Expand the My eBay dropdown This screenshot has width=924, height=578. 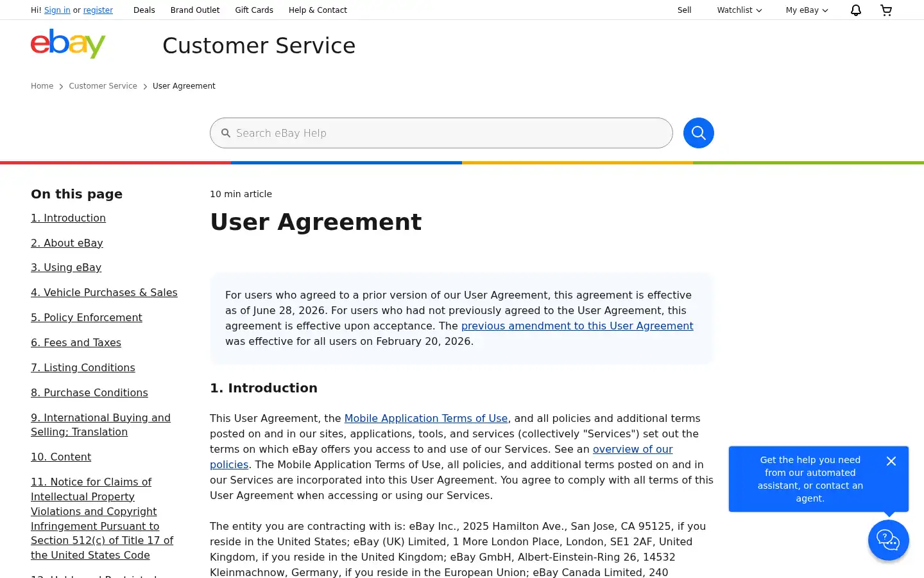coord(807,10)
